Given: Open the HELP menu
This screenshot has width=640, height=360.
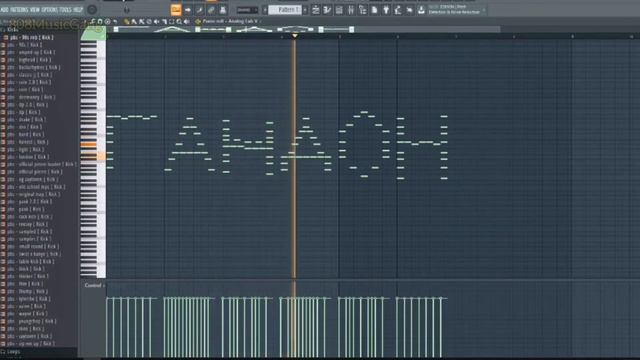Looking at the screenshot, I should click(78, 9).
